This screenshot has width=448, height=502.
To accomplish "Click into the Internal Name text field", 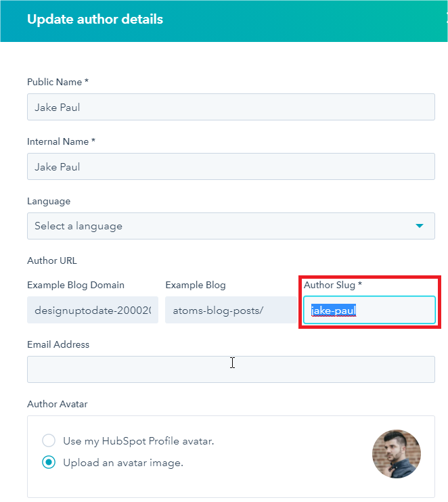I will tap(231, 166).
